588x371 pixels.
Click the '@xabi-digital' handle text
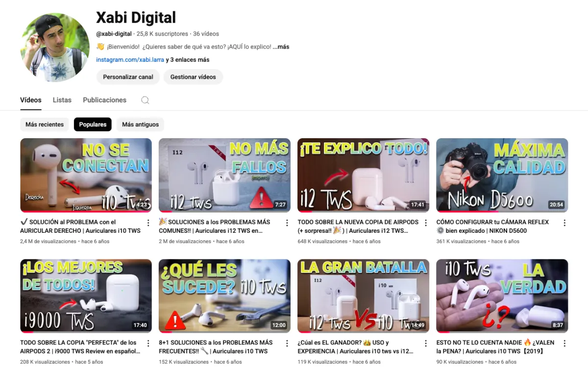pyautogui.click(x=114, y=34)
